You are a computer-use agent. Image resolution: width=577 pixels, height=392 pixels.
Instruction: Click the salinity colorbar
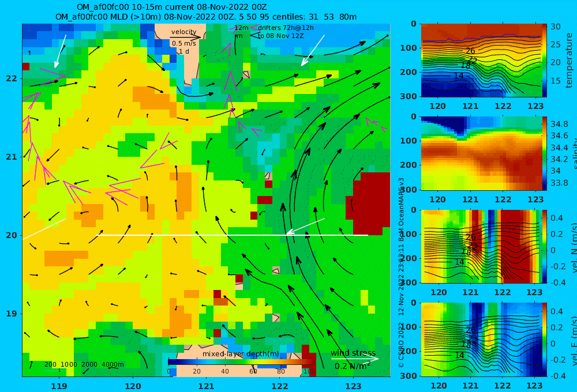(544, 153)
